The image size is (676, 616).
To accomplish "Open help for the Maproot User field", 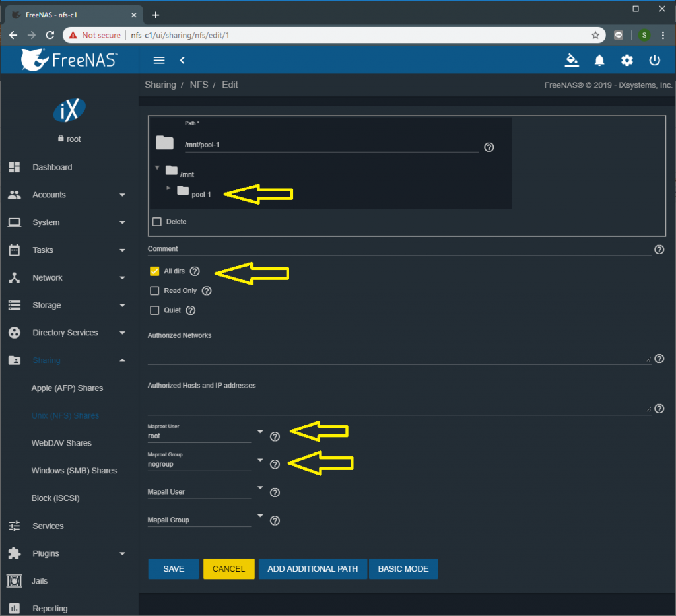I will pos(275,436).
